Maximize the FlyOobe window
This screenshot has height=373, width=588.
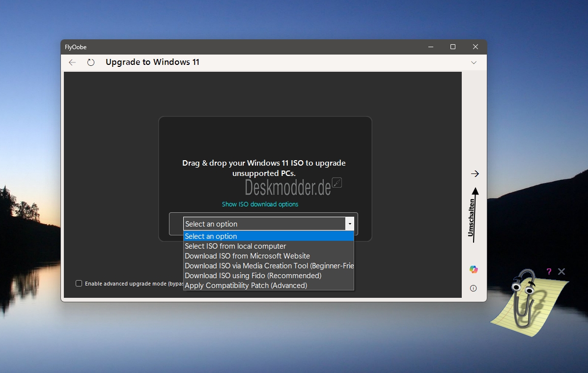click(453, 47)
